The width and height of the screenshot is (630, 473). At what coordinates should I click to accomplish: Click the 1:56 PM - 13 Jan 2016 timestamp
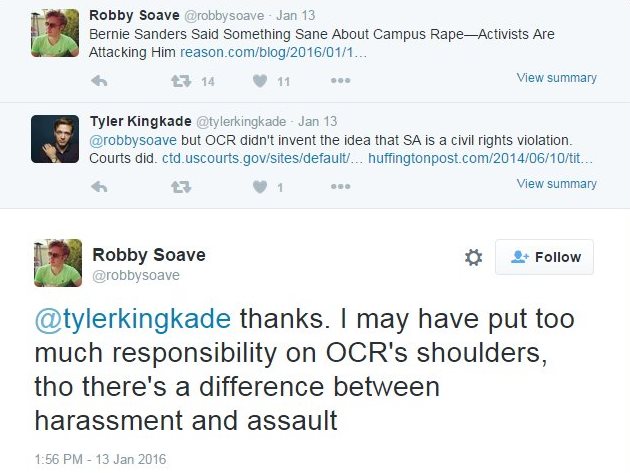click(99, 459)
